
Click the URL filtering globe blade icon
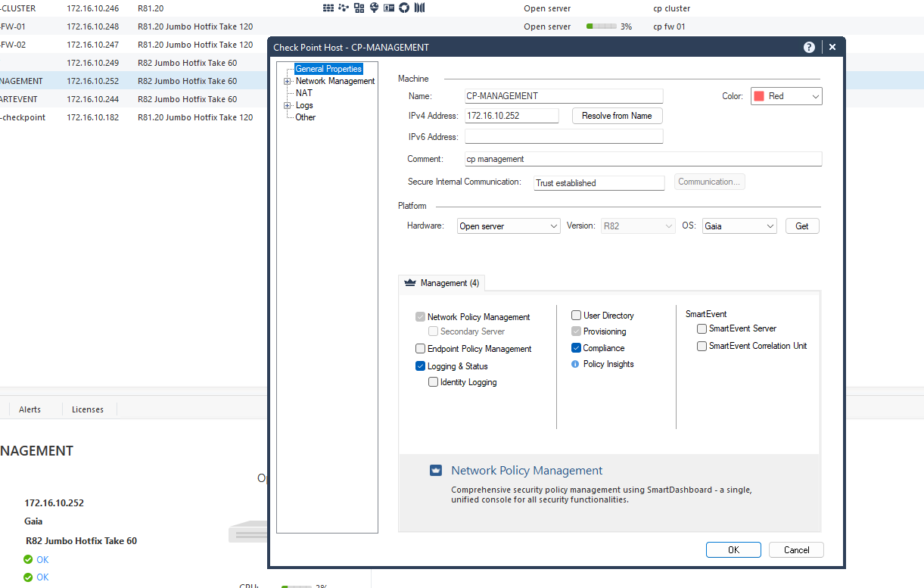(x=374, y=8)
